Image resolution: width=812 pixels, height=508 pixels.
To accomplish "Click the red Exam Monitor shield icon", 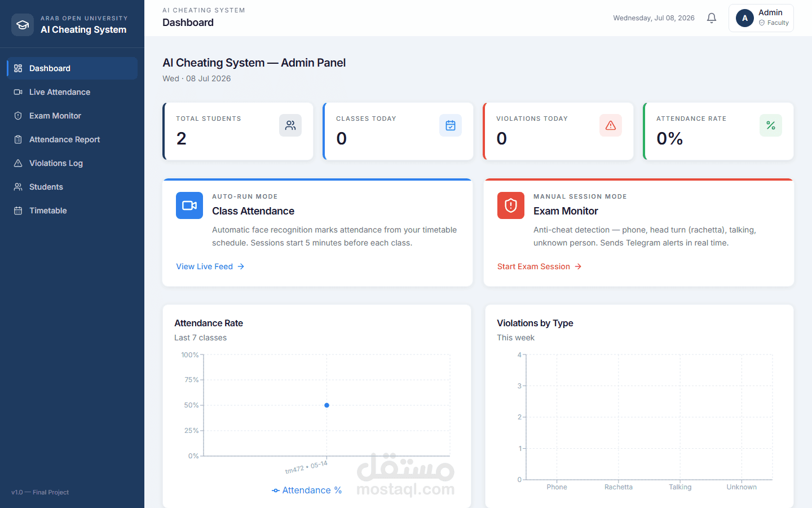I will pos(511,205).
